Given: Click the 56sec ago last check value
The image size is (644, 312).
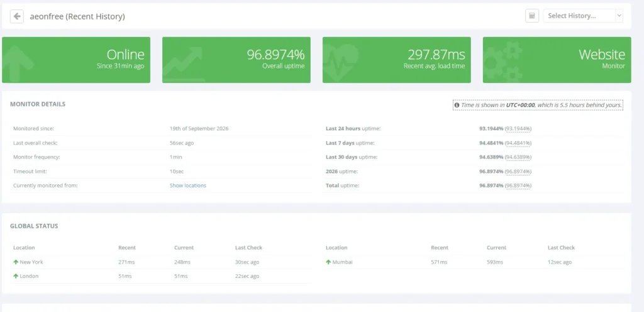Looking at the screenshot, I should pyautogui.click(x=182, y=143).
